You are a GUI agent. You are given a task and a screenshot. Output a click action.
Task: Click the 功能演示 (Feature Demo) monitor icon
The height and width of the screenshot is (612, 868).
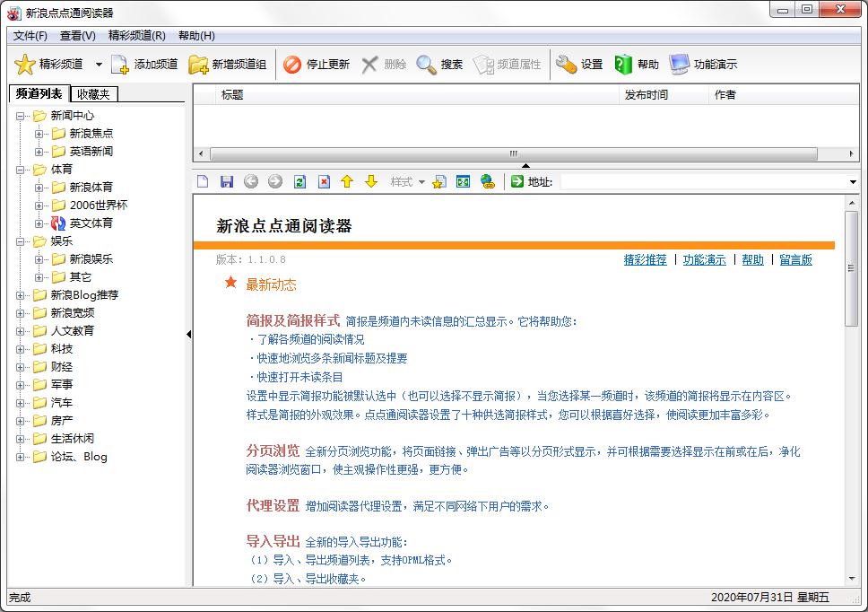(x=680, y=65)
